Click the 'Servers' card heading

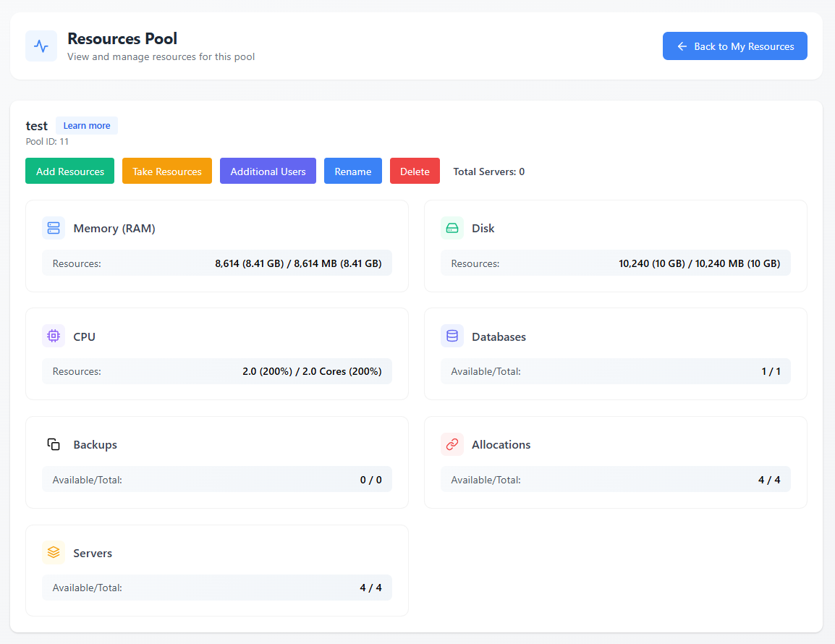(x=93, y=553)
